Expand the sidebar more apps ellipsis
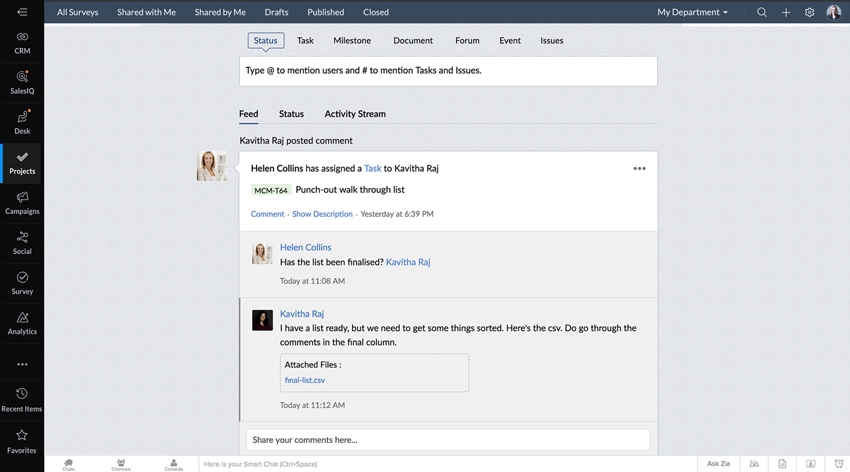 [22, 364]
